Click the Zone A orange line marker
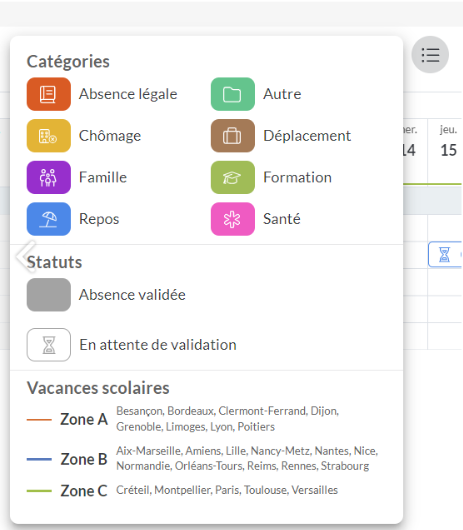The image size is (463, 530). (39, 419)
